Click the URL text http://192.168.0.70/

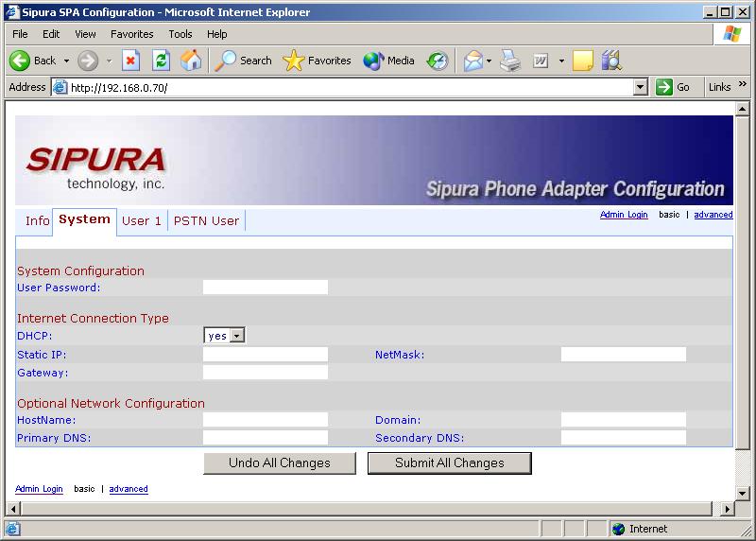pos(119,88)
